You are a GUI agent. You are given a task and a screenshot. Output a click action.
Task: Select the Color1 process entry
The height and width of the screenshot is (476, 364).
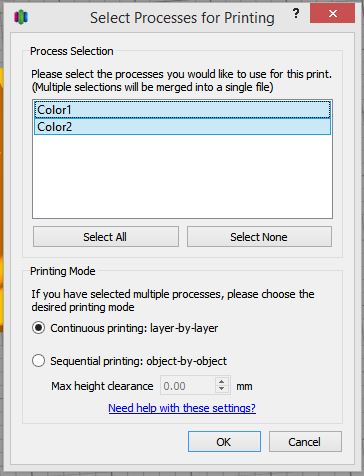click(182, 110)
